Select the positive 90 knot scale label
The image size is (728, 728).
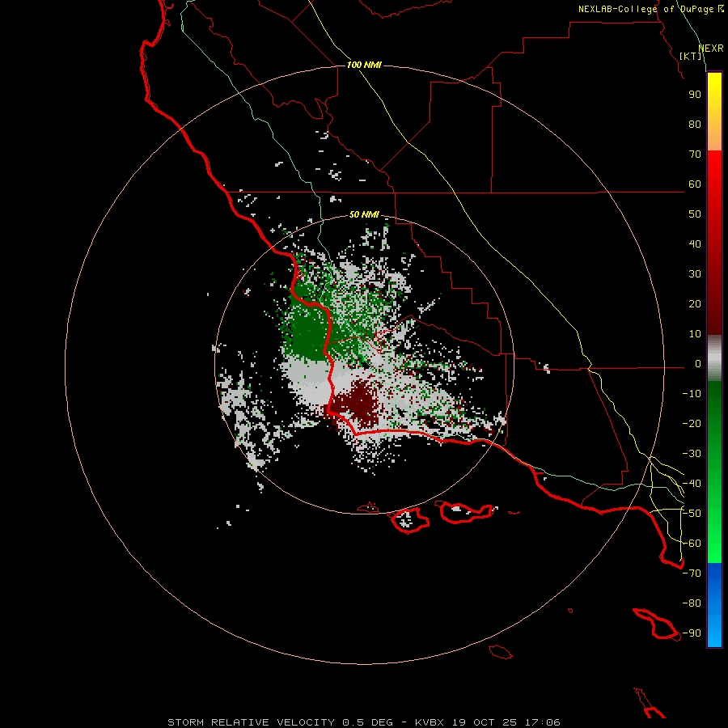tap(695, 95)
